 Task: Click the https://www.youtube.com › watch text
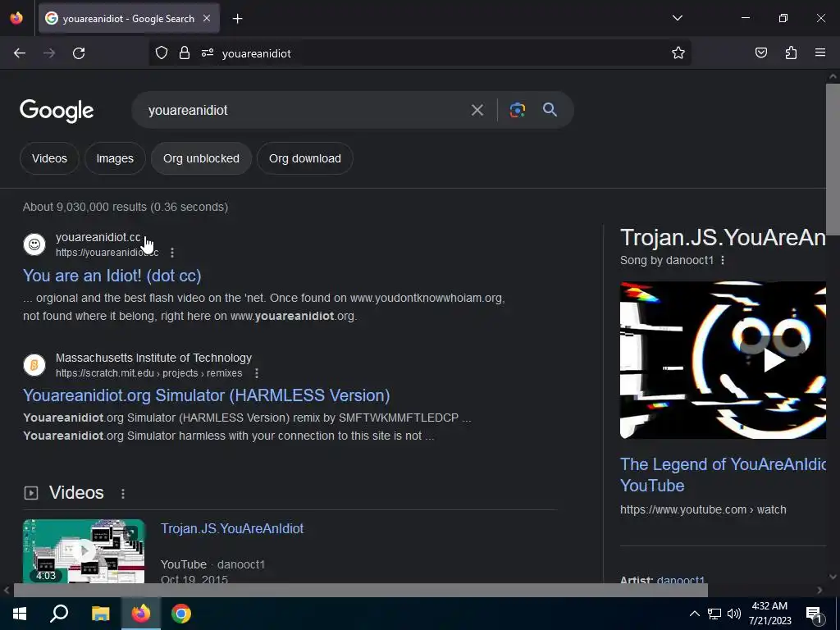pyautogui.click(x=703, y=509)
